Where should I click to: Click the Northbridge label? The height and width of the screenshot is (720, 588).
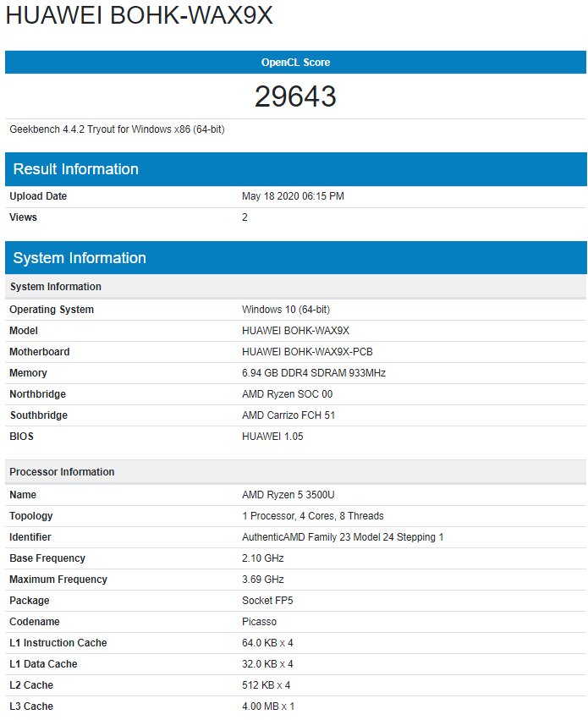[x=37, y=394]
